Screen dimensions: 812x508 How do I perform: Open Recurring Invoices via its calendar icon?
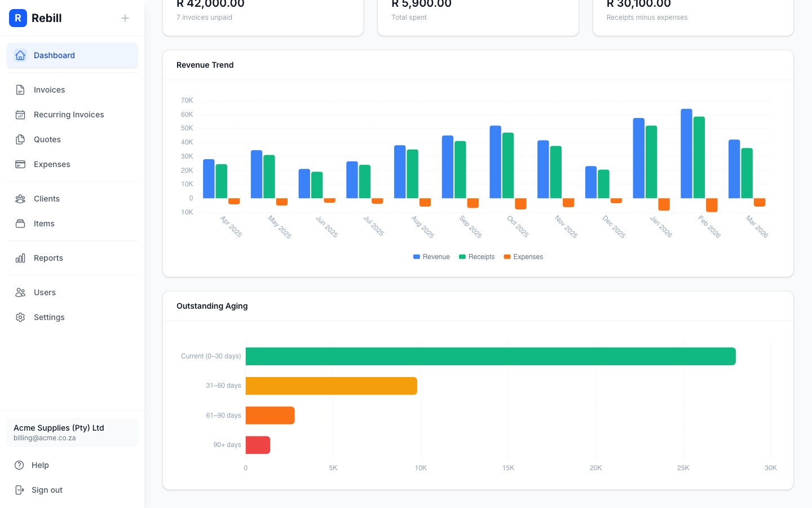click(x=20, y=115)
